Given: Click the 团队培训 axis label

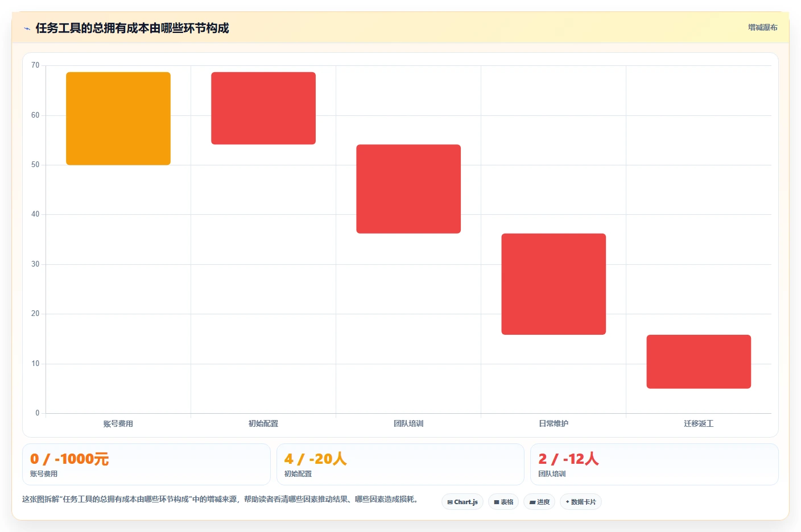Looking at the screenshot, I should point(408,423).
